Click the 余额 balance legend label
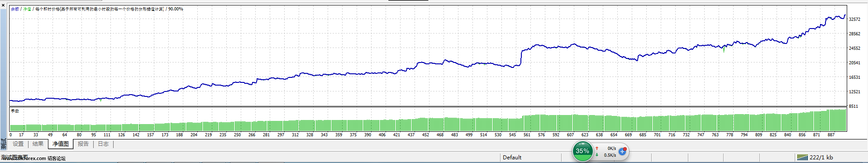This screenshot has width=868, height=163. pyautogui.click(x=15, y=9)
